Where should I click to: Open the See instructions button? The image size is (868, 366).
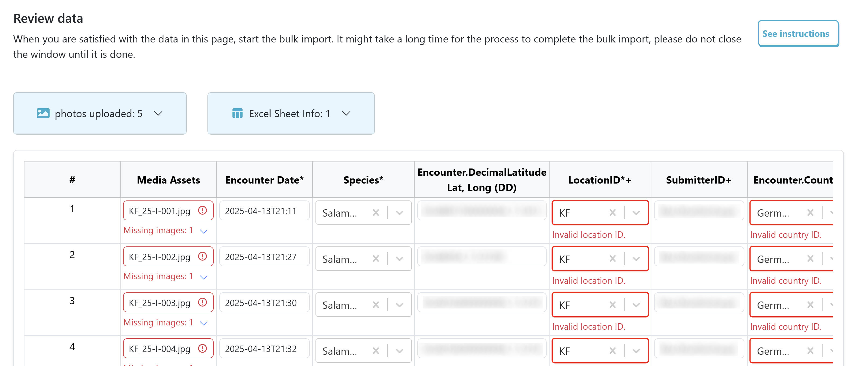coord(798,34)
